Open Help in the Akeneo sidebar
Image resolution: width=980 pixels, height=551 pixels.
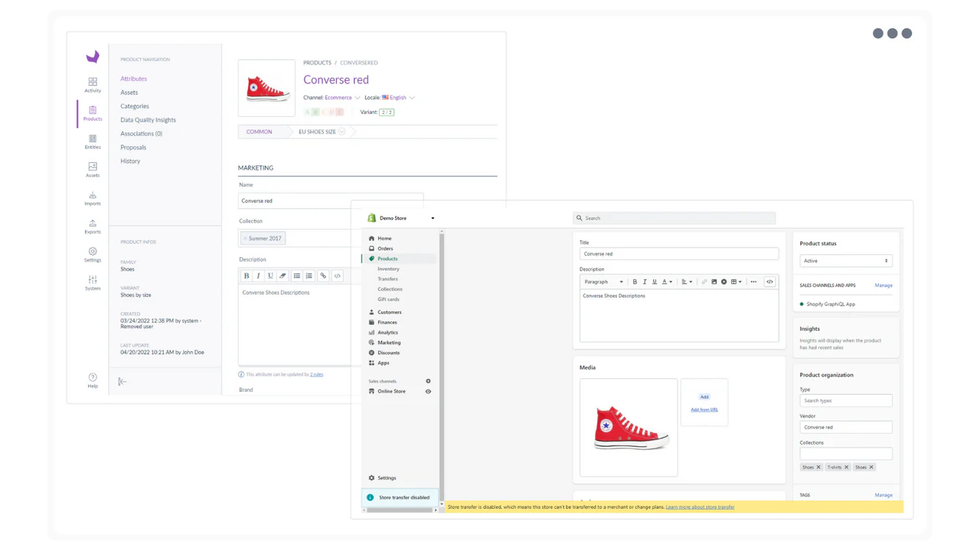93,380
